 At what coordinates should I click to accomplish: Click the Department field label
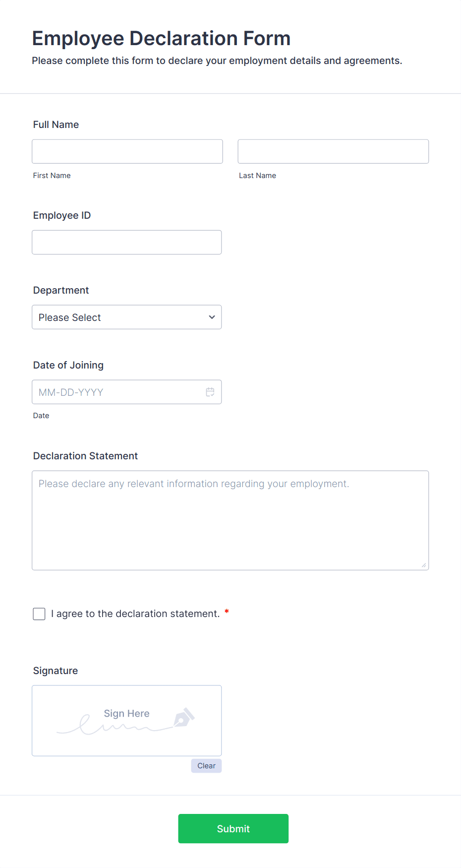point(61,291)
